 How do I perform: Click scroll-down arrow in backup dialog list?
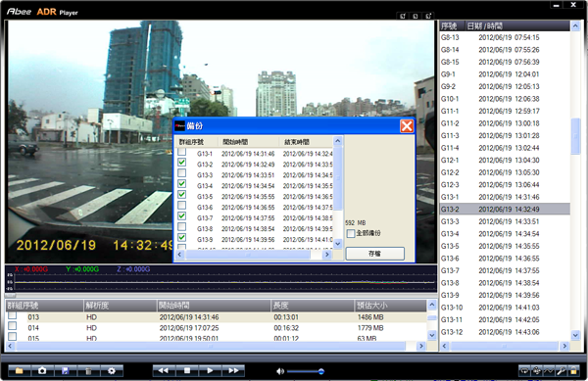point(337,244)
